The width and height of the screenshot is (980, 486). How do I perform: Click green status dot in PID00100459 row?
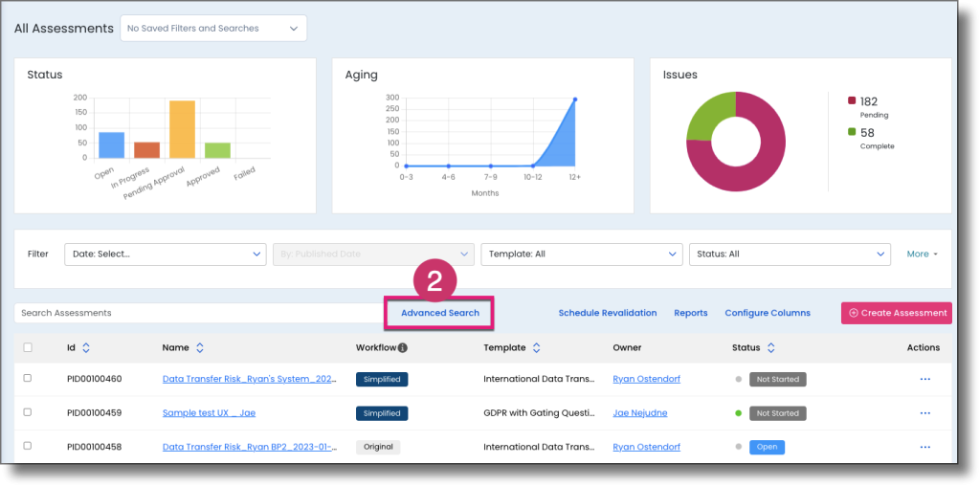coord(738,413)
